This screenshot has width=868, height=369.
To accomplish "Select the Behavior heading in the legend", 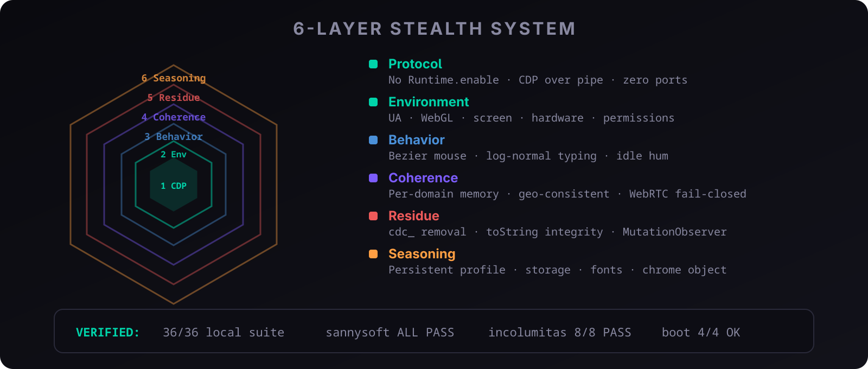I will [x=417, y=140].
